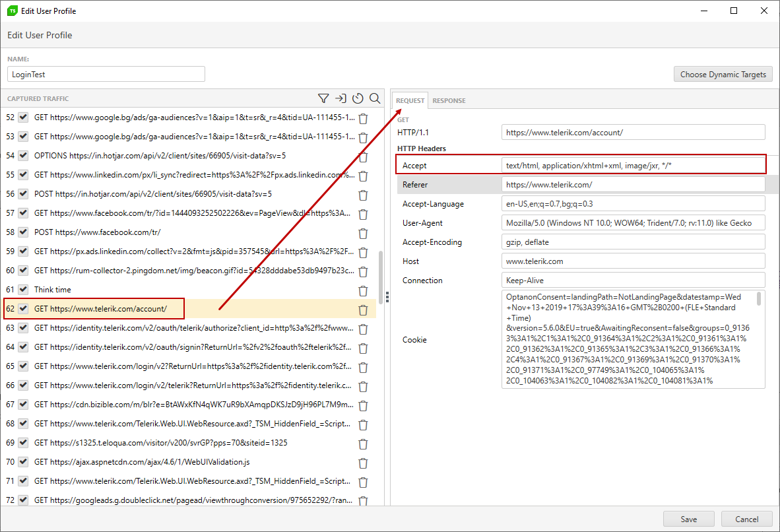The image size is (780, 532).
Task: Delete the Think time row 61
Action: tap(363, 290)
